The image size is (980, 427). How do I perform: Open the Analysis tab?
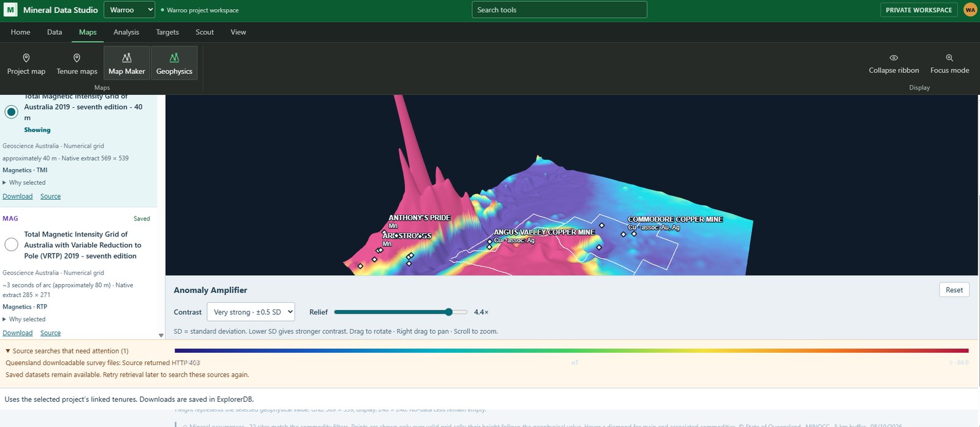[126, 32]
